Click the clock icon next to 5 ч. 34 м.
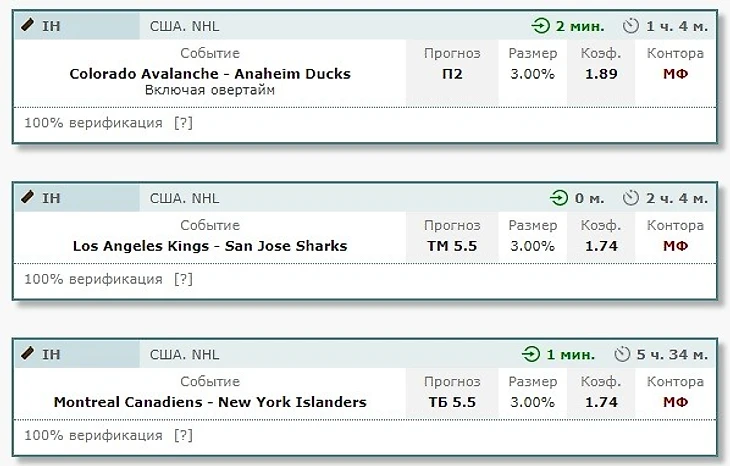 [622, 354]
